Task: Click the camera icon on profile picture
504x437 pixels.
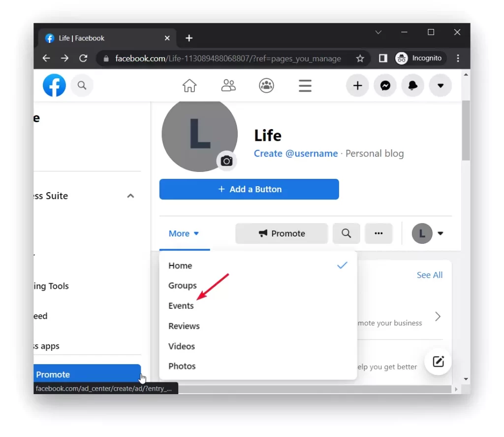Action: (x=226, y=161)
